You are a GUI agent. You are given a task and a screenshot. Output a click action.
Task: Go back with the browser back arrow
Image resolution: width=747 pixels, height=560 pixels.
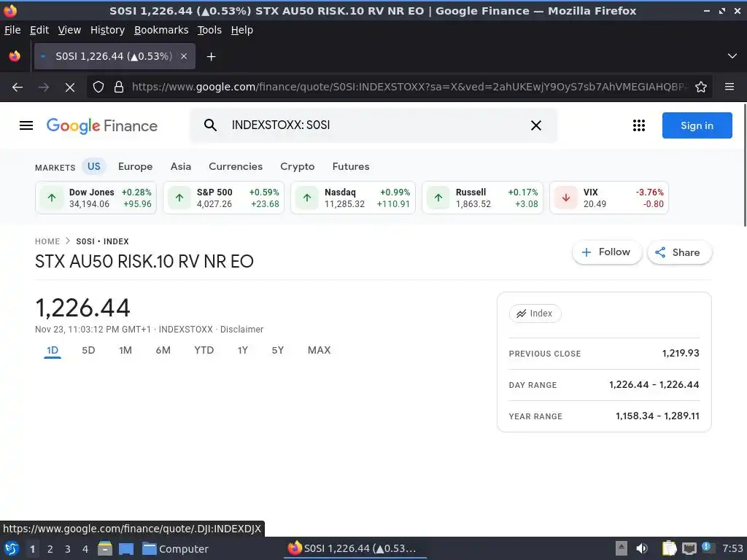pos(18,87)
